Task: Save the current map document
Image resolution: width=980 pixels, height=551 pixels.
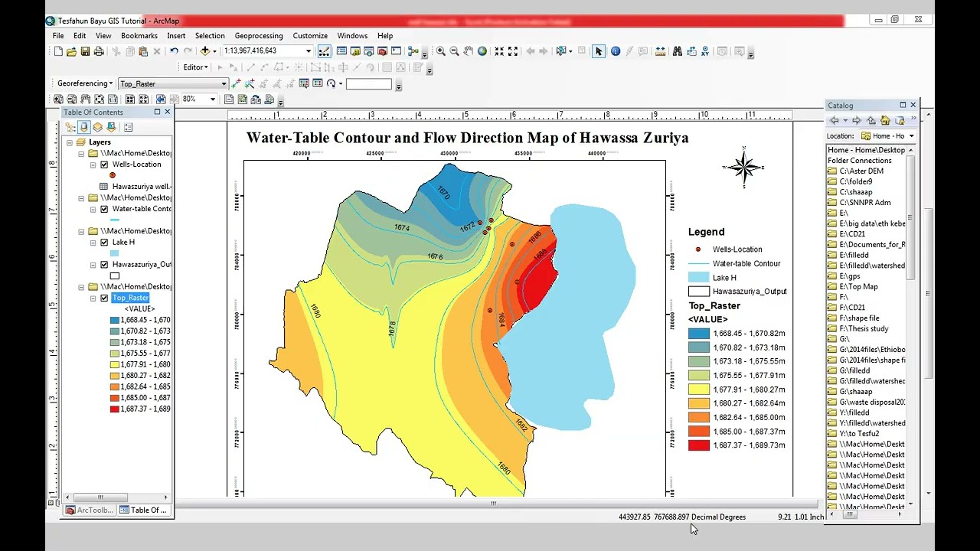Action: pyautogui.click(x=85, y=51)
